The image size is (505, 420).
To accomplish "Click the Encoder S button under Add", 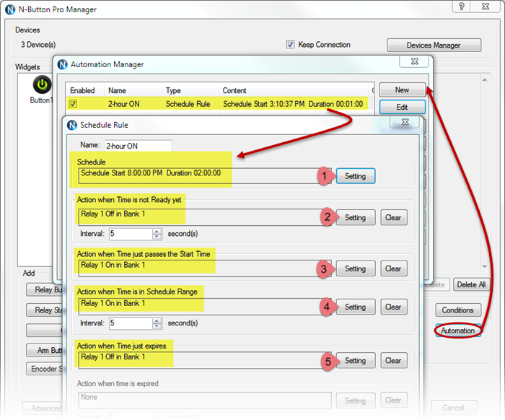I will click(x=45, y=369).
